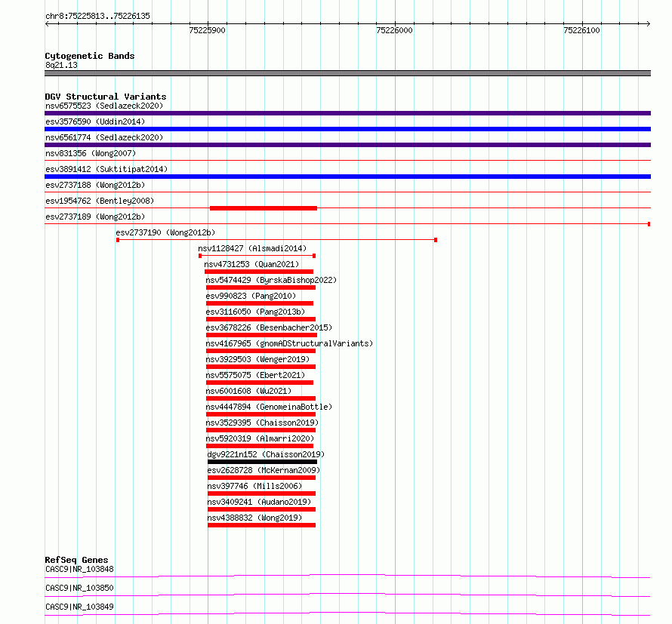
Task: Select the nsv6561774 (Sedlazeck2020) label
Action: pos(104,137)
